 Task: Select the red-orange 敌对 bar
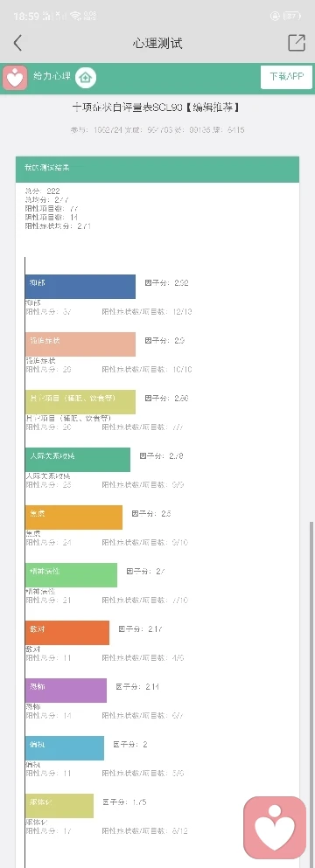[67, 633]
